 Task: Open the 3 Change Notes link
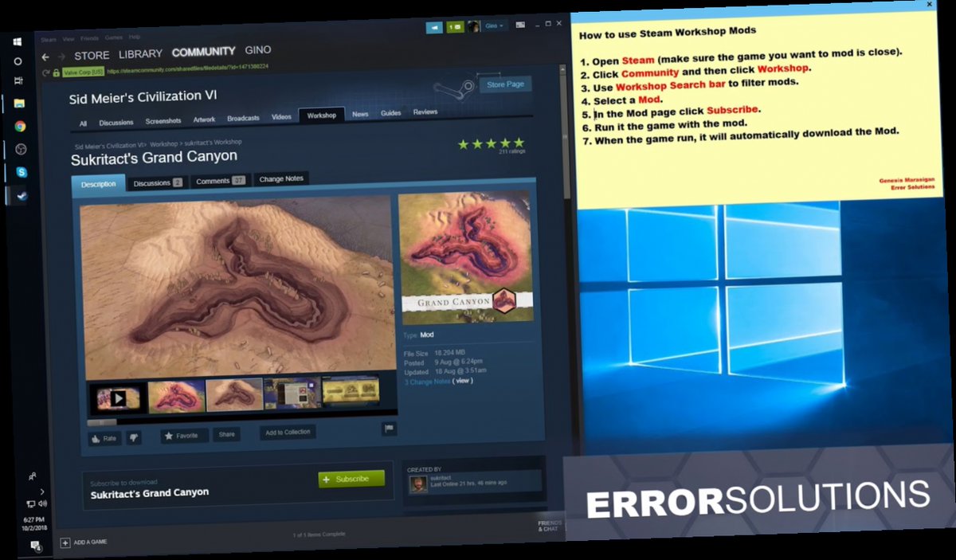[x=426, y=382]
